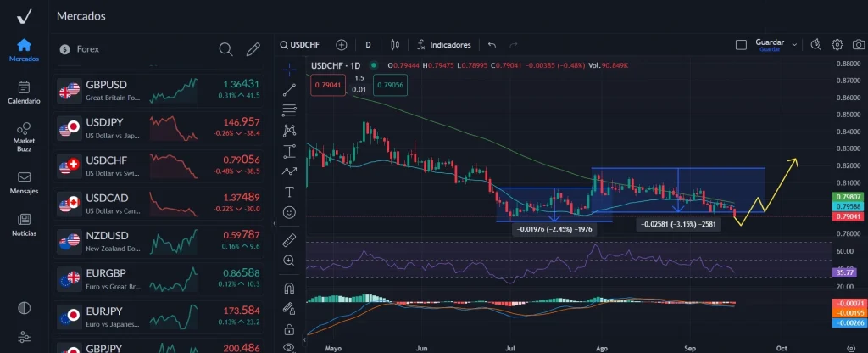Click red sell price 0.79041 button
The width and height of the screenshot is (868, 353).
click(328, 85)
